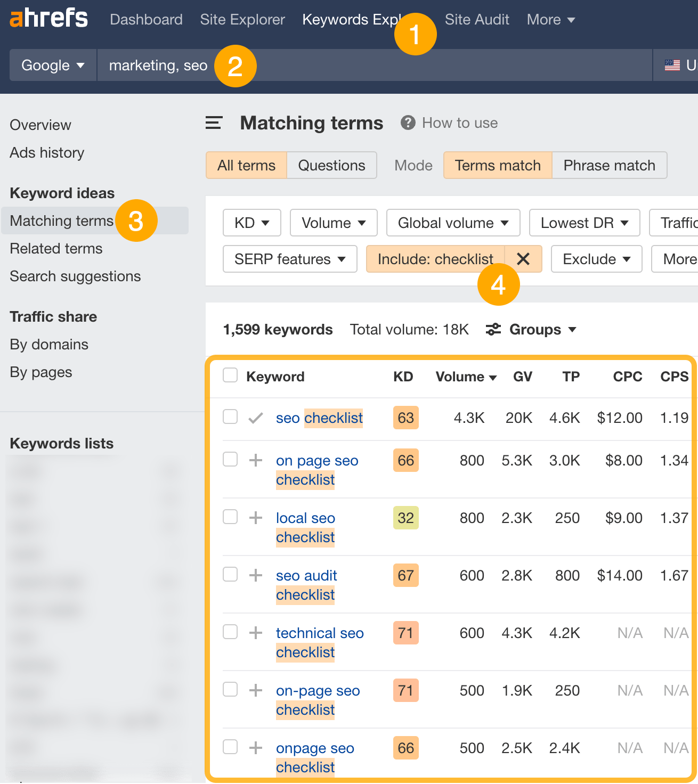Open the Google search engine dropdown
The image size is (698, 784).
[x=52, y=65]
